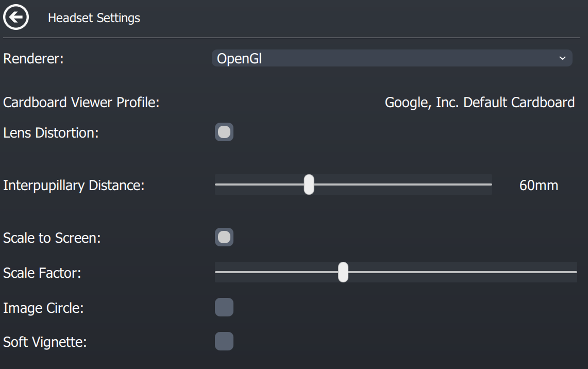Turn on the Soft Vignette checkbox
This screenshot has height=369, width=588.
coord(224,341)
